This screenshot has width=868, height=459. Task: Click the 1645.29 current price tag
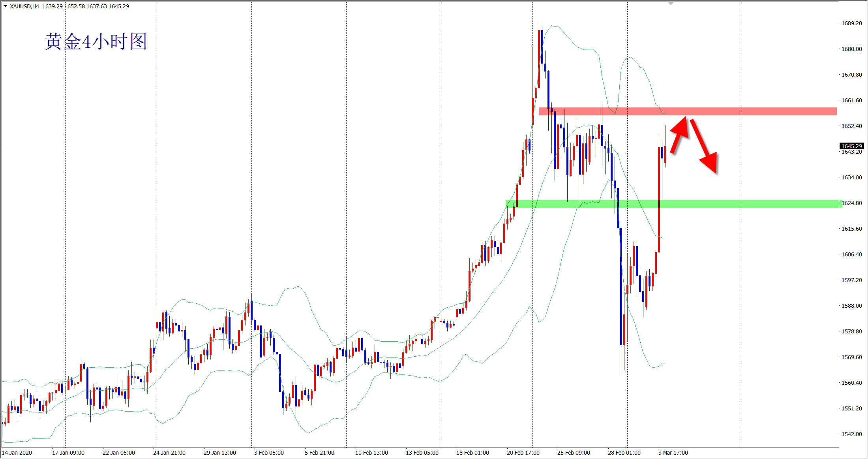(851, 146)
